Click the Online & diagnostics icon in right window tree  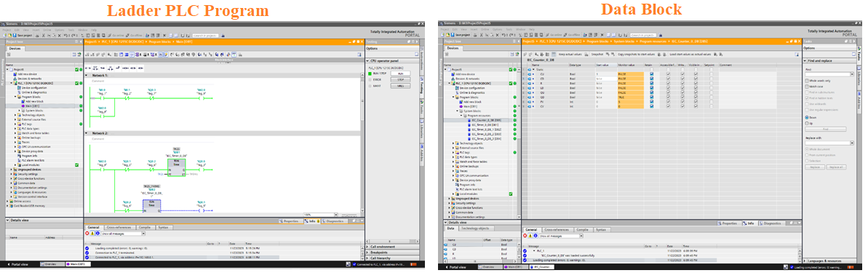click(x=457, y=92)
